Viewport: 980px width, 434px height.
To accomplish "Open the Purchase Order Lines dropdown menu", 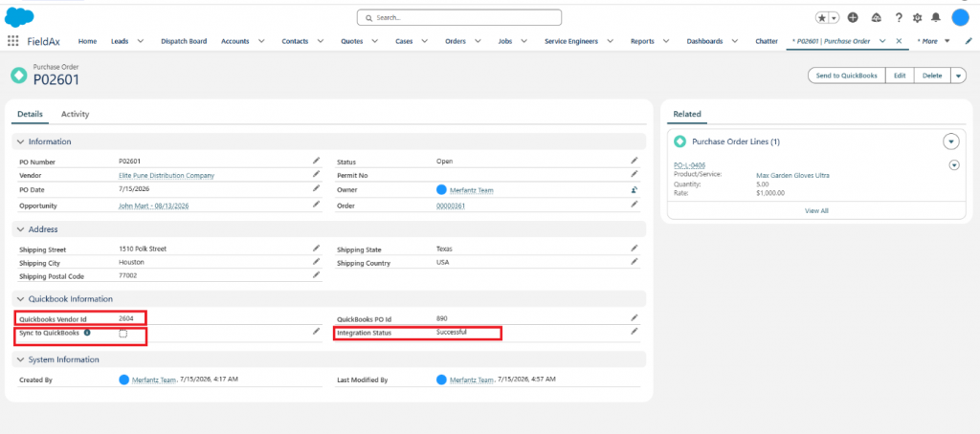I will pyautogui.click(x=950, y=141).
